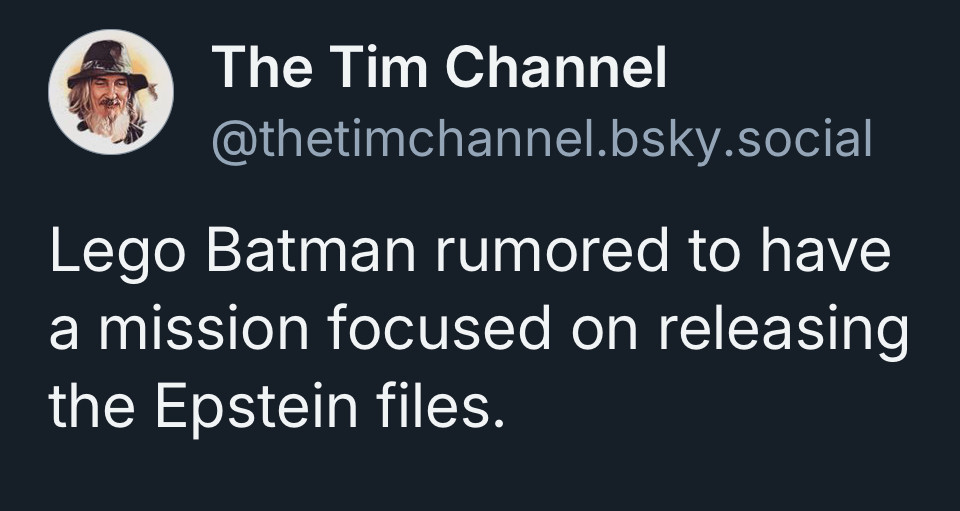Select the word Batman in the post
The image size is (960, 511).
pos(311,250)
